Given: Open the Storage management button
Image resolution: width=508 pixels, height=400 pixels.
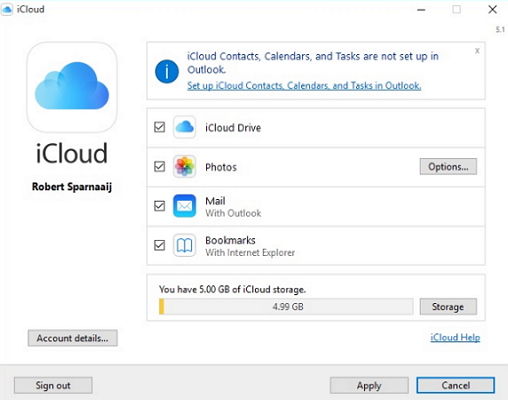Looking at the screenshot, I should [448, 306].
